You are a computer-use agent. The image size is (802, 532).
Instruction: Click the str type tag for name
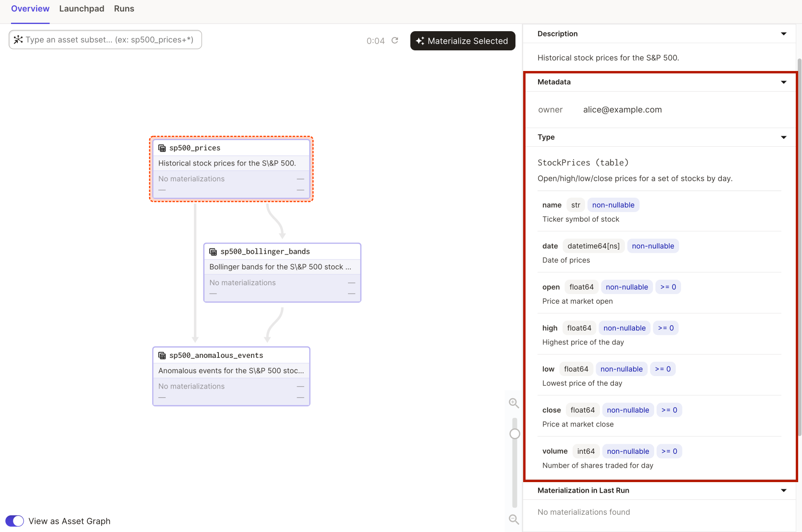[575, 205]
